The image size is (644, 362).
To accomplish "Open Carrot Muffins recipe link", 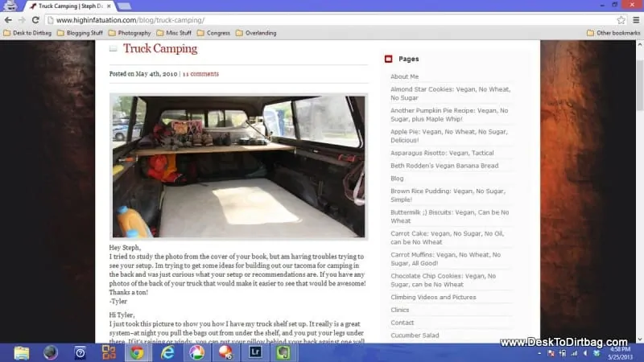I will click(446, 259).
